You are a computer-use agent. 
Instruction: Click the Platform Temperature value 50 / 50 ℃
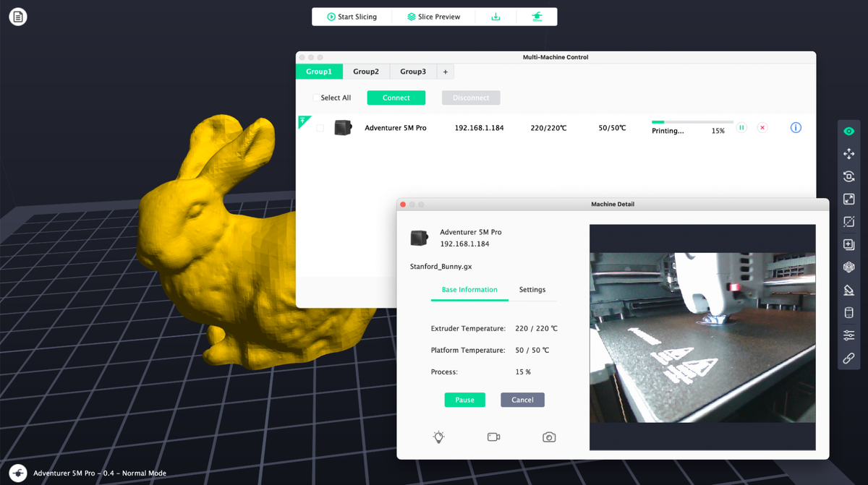(532, 350)
